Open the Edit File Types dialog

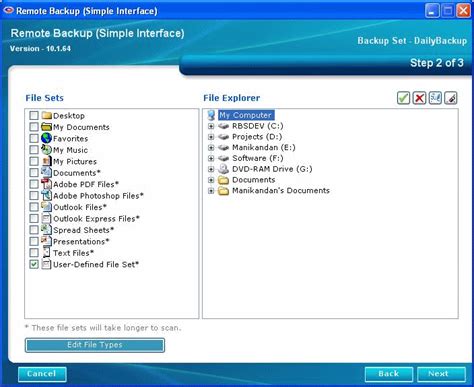click(95, 345)
